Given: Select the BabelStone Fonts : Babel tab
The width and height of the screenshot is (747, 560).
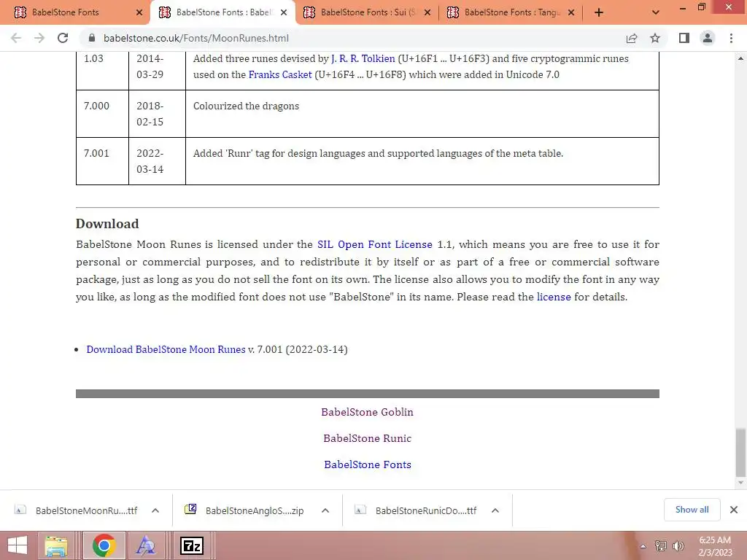Looking at the screenshot, I should point(223,12).
